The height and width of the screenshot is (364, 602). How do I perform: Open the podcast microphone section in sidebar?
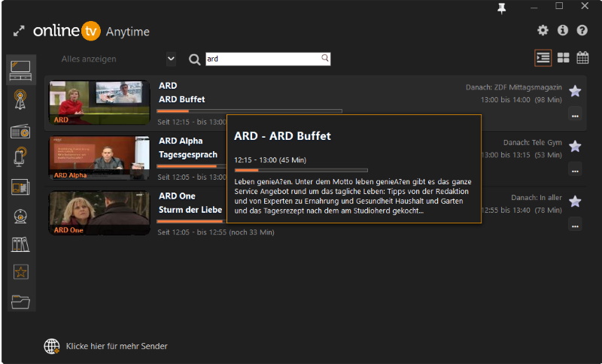click(20, 156)
